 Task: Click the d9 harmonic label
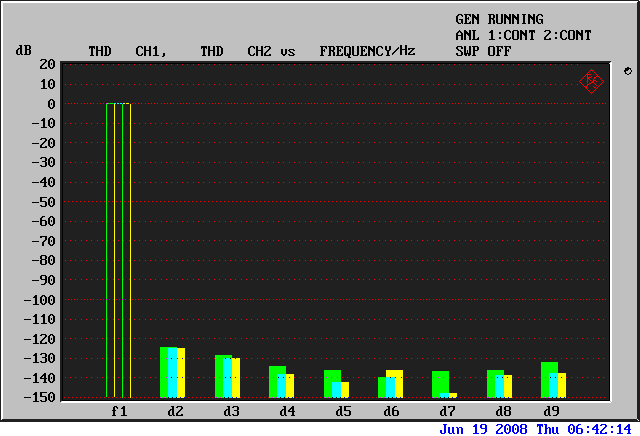point(551,411)
